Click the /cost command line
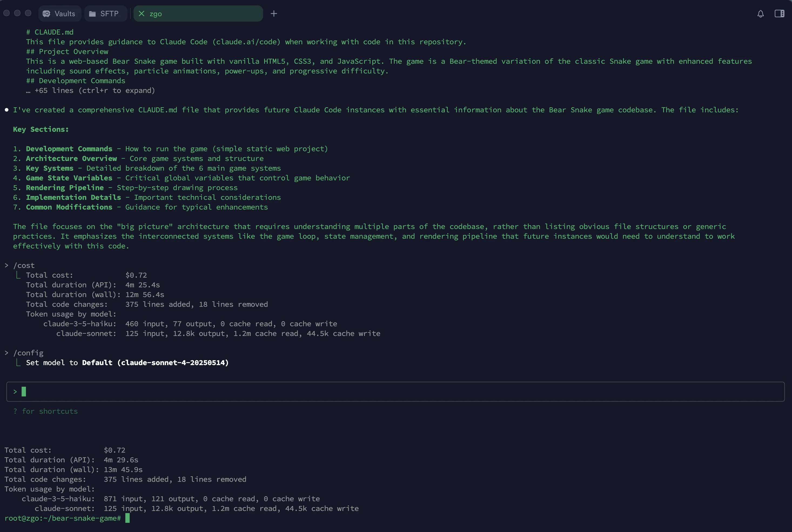This screenshot has width=792, height=532. coord(24,265)
